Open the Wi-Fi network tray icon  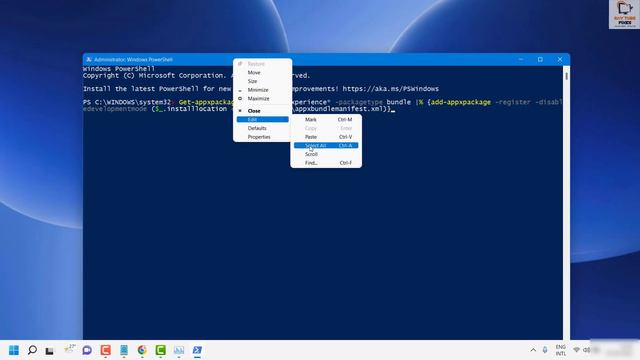[x=576, y=350]
